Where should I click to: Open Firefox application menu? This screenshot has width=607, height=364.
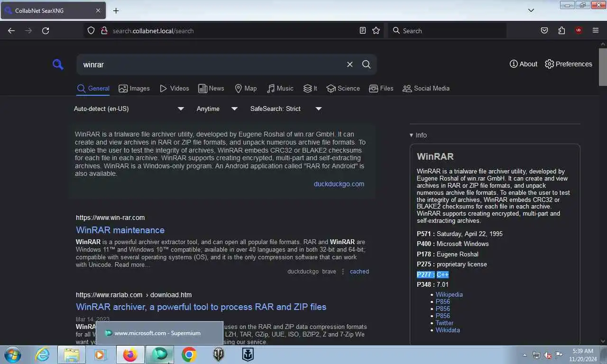tap(596, 30)
